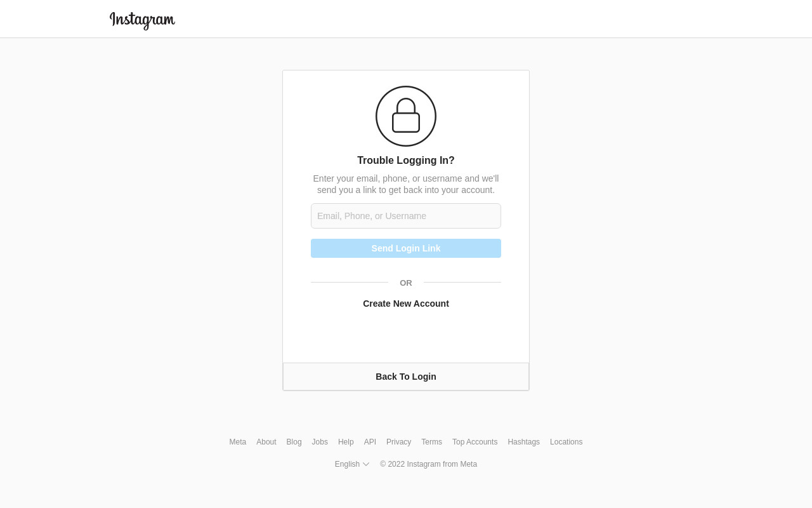812x508 pixels.
Task: Open the Meta footer link
Action: tap(238, 442)
